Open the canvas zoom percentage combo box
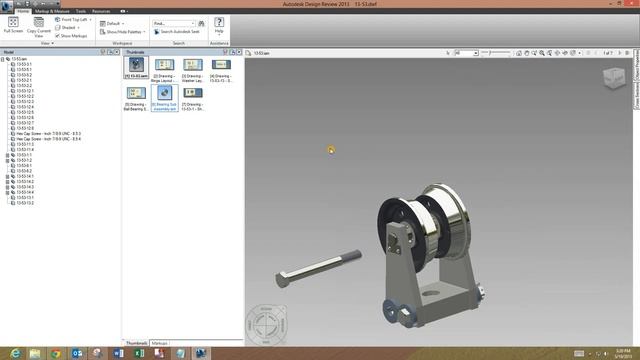Screen dimensions: 640x360 tap(466, 53)
